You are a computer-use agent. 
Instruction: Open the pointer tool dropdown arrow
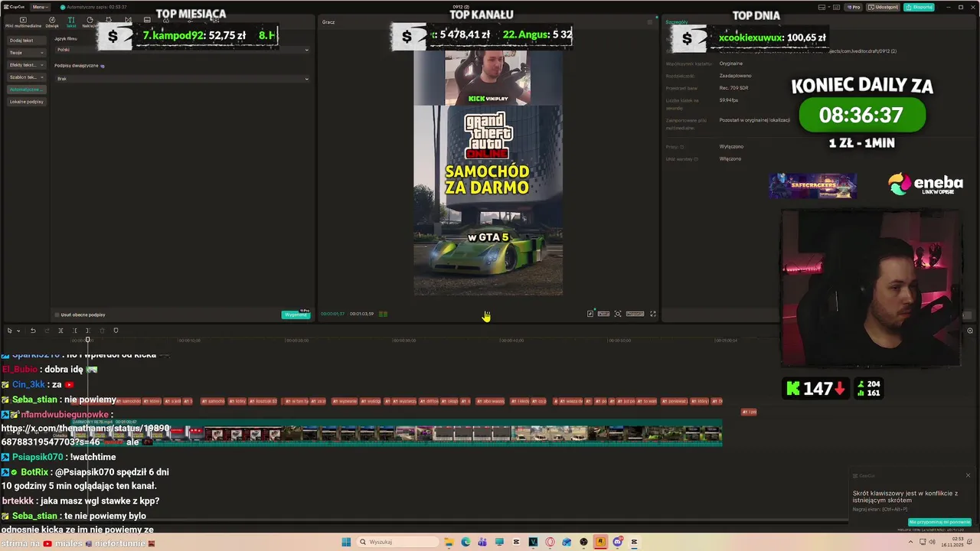click(x=18, y=331)
